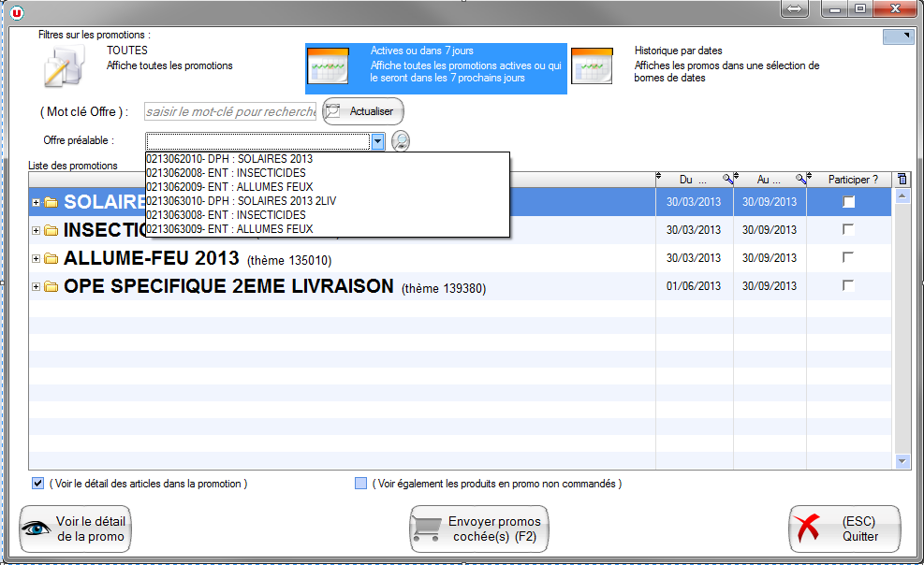Enable 'Voir également les produits non commandés'

click(x=360, y=484)
